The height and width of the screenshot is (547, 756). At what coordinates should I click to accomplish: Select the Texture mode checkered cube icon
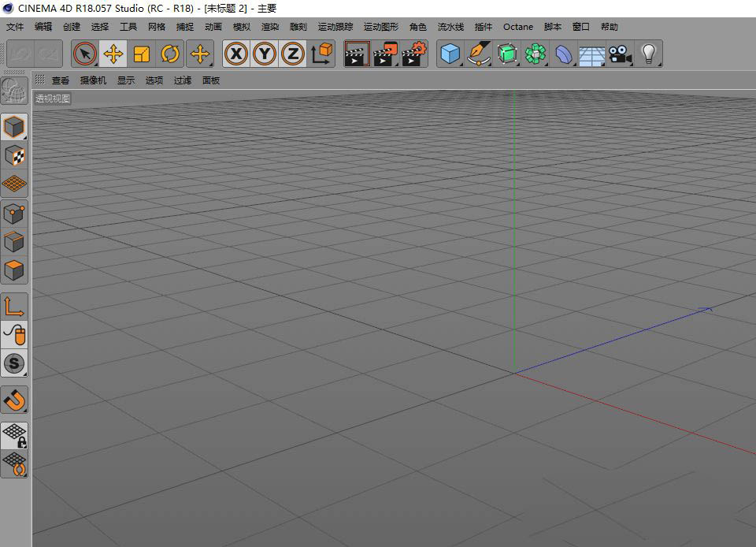(14, 155)
